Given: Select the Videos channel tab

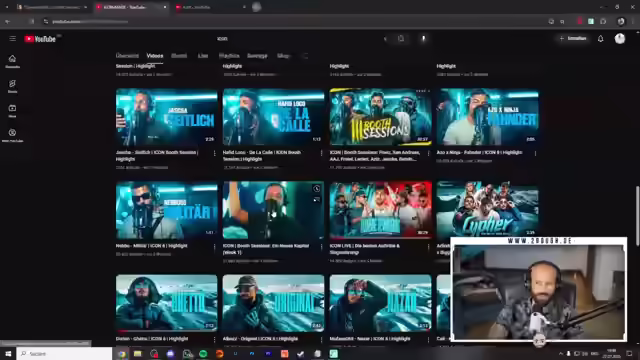Looking at the screenshot, I should pos(155,56).
